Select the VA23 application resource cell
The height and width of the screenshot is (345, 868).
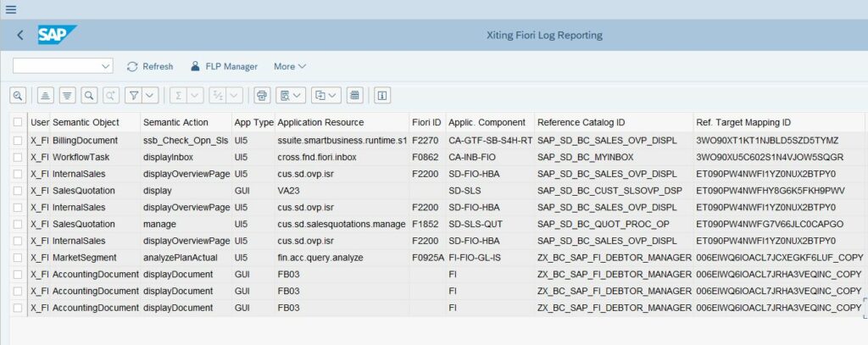[x=342, y=191]
